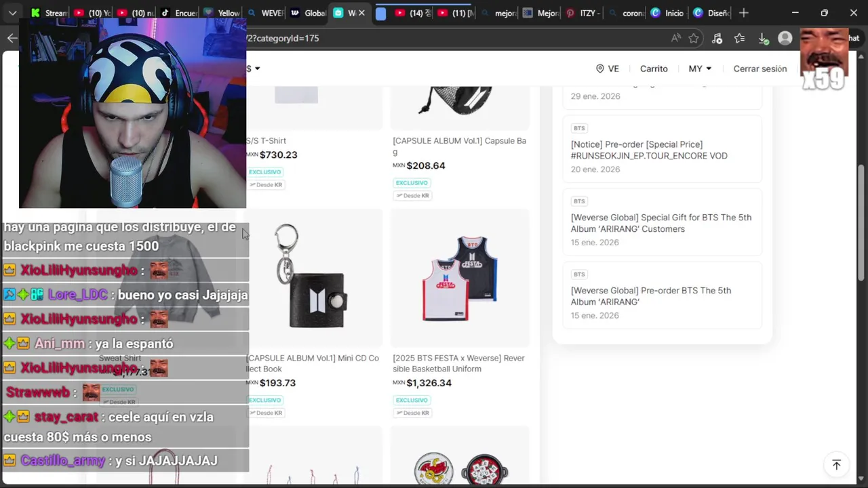The width and height of the screenshot is (868, 488).
Task: Open the currency selector dropdown arrow
Action: pos(257,68)
